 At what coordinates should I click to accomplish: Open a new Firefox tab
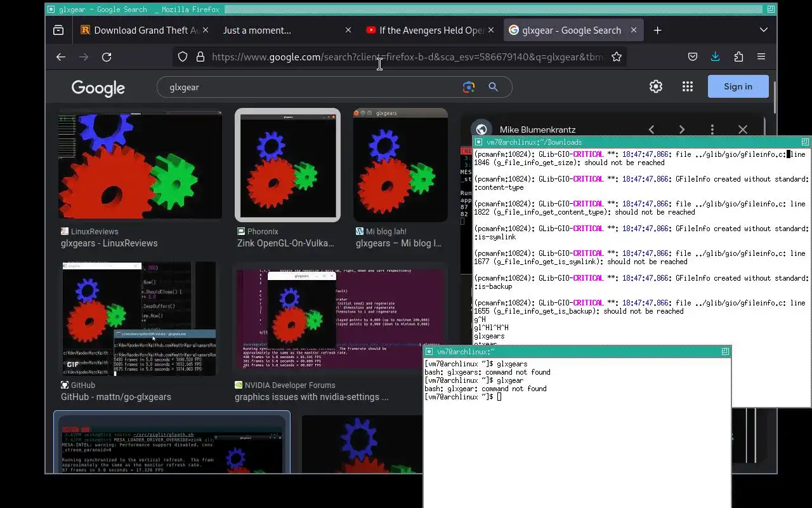(657, 30)
